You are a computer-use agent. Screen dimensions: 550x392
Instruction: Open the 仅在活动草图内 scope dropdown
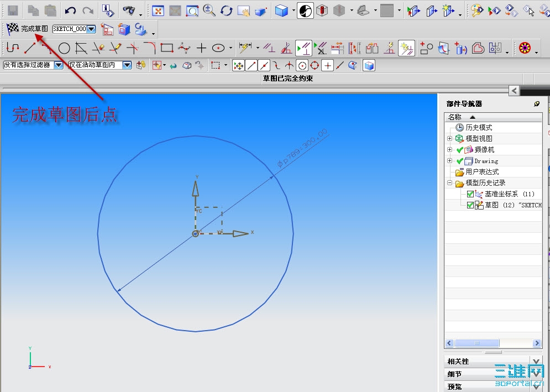point(127,65)
